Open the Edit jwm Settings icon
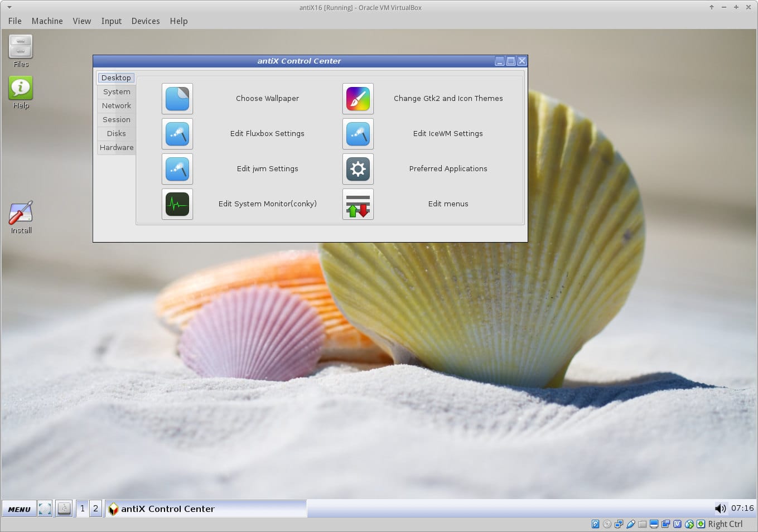Viewport: 758px width, 532px height. tap(177, 169)
